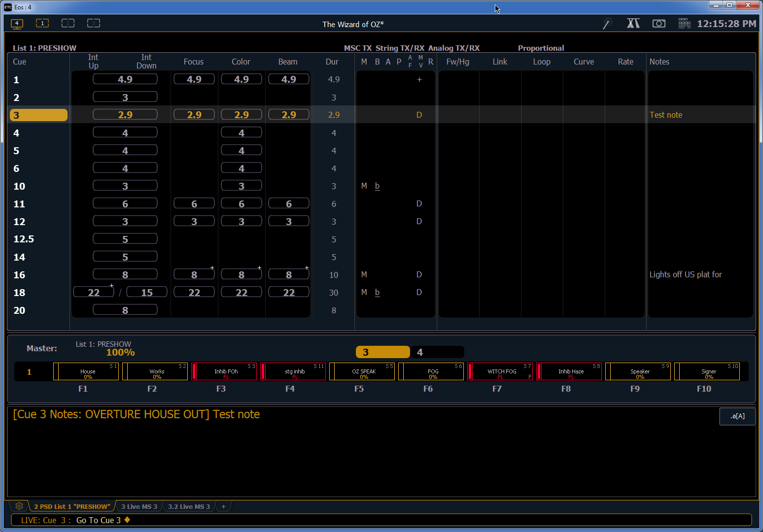This screenshot has width=763, height=532.
Task: Click Lights off US plat for note
Action: [x=686, y=274]
